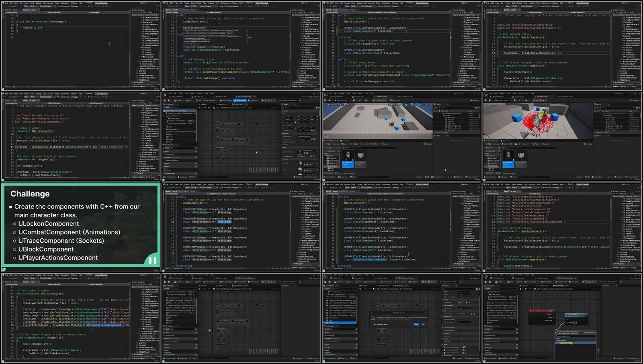The image size is (643, 364).
Task: Close the Delete Component dialog with its X
Action: pos(426,313)
